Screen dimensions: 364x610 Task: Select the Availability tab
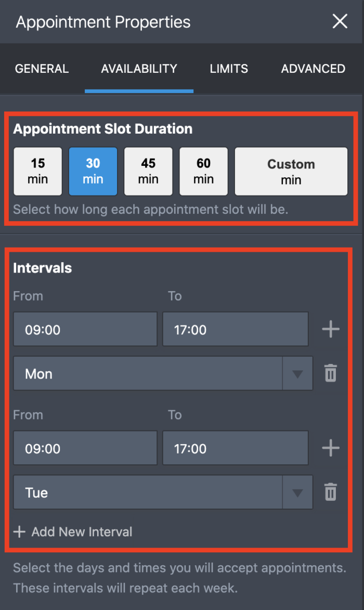pos(139,69)
